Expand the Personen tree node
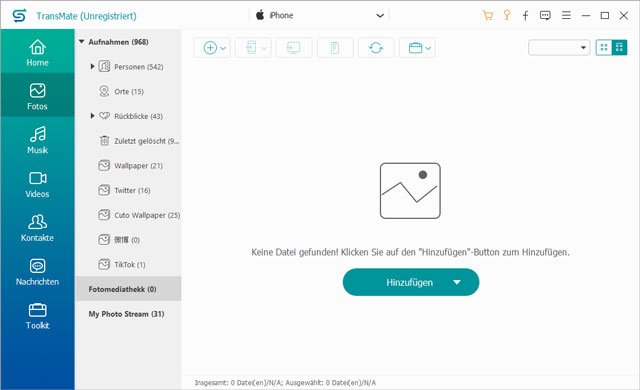The height and width of the screenshot is (390, 640). (92, 66)
